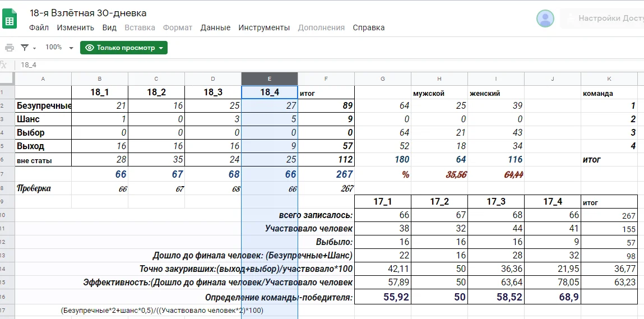The width and height of the screenshot is (644, 319).
Task: Click the 63,23 total efficiency cell
Action: (x=609, y=283)
